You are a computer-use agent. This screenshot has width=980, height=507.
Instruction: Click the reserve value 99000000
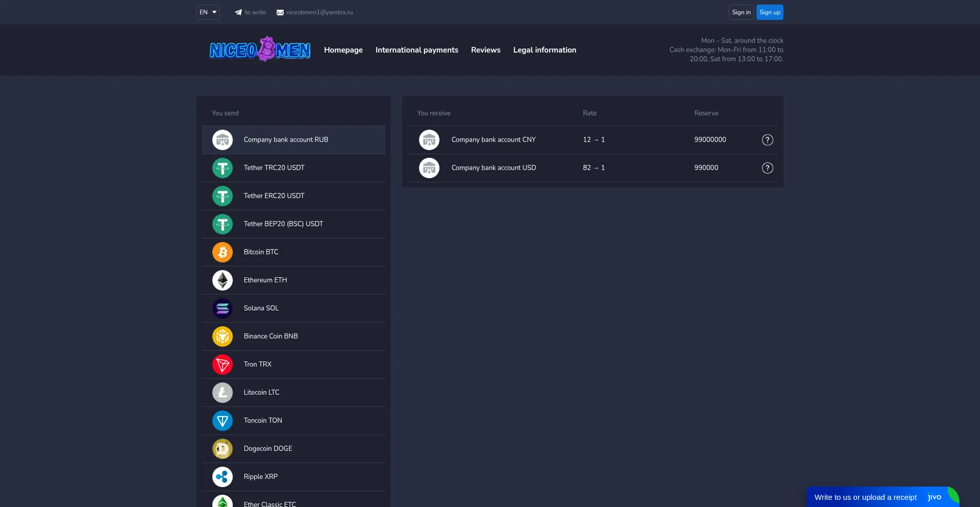tap(710, 140)
